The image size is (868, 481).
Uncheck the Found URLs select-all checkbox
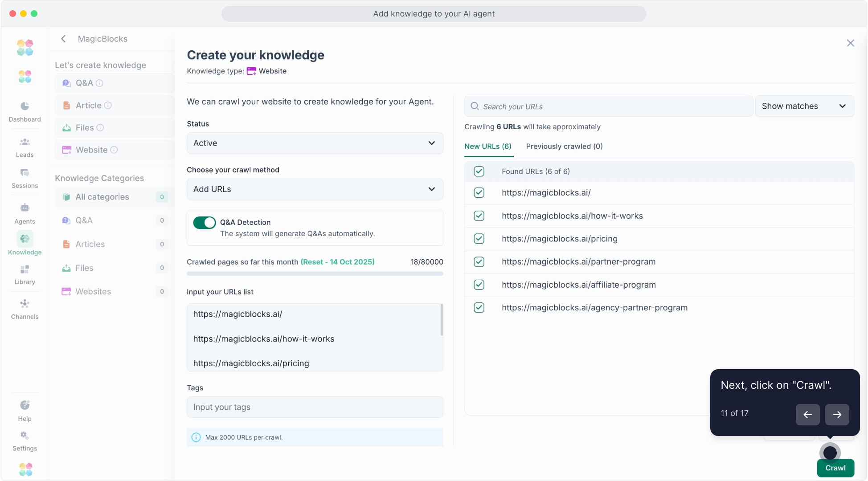(479, 171)
